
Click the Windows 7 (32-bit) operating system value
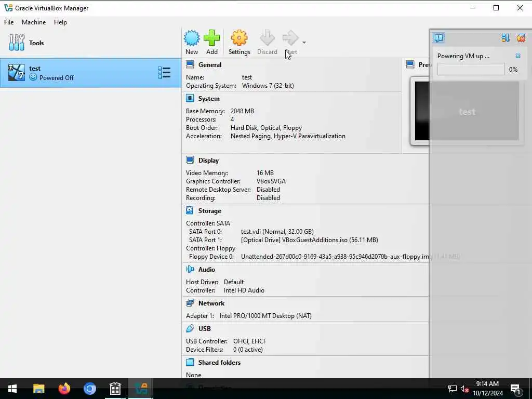pyautogui.click(x=268, y=86)
